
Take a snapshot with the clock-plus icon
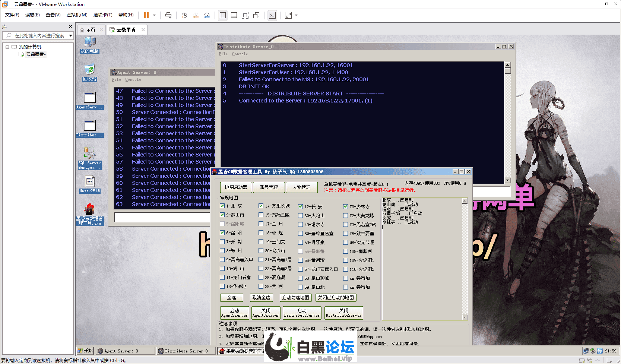[184, 15]
